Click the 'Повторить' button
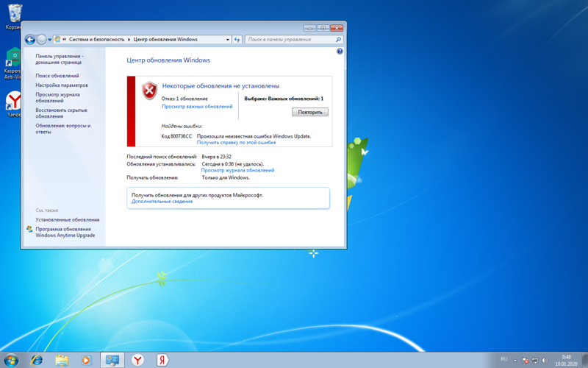This screenshot has width=588, height=368. point(310,113)
